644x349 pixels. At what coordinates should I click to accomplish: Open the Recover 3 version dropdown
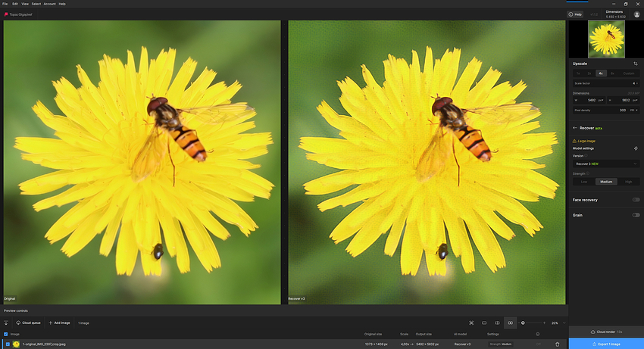click(606, 164)
